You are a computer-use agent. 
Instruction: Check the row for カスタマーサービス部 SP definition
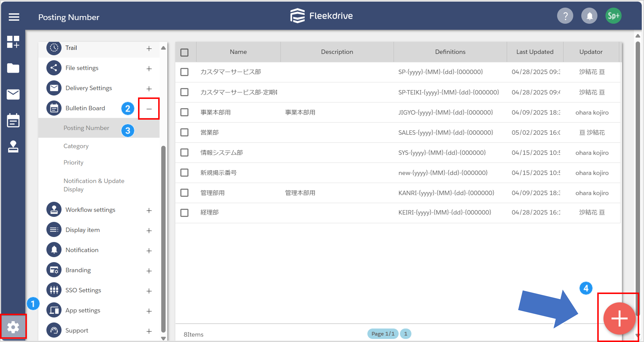[184, 72]
